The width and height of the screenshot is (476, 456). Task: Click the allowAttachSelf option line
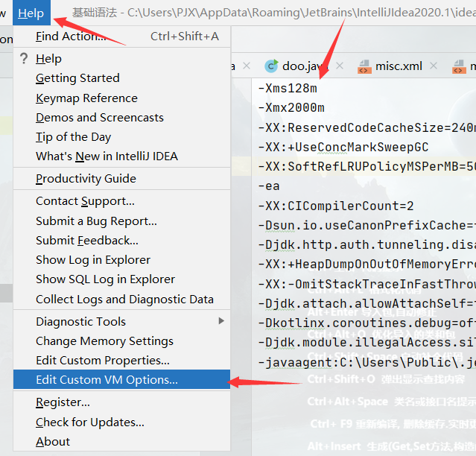[x=366, y=303]
